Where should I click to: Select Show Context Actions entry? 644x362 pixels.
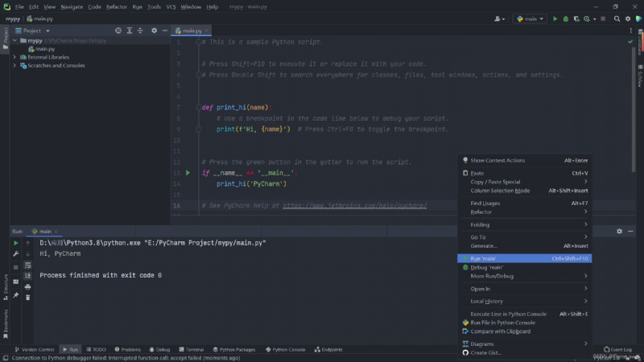pos(525,160)
